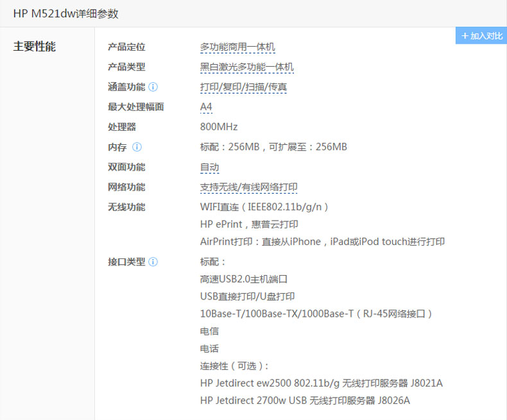
Task: Click the HP Jetdirect 2700w USB entry
Action: [305, 401]
